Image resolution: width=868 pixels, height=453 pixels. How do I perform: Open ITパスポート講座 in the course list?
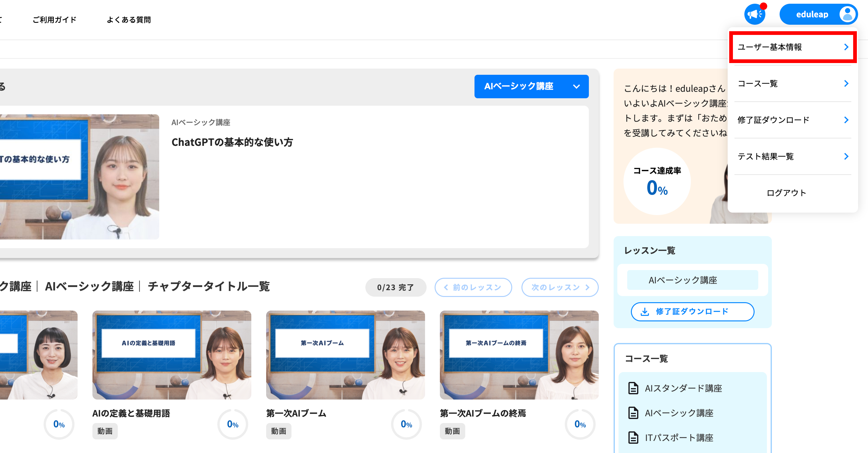click(x=679, y=438)
